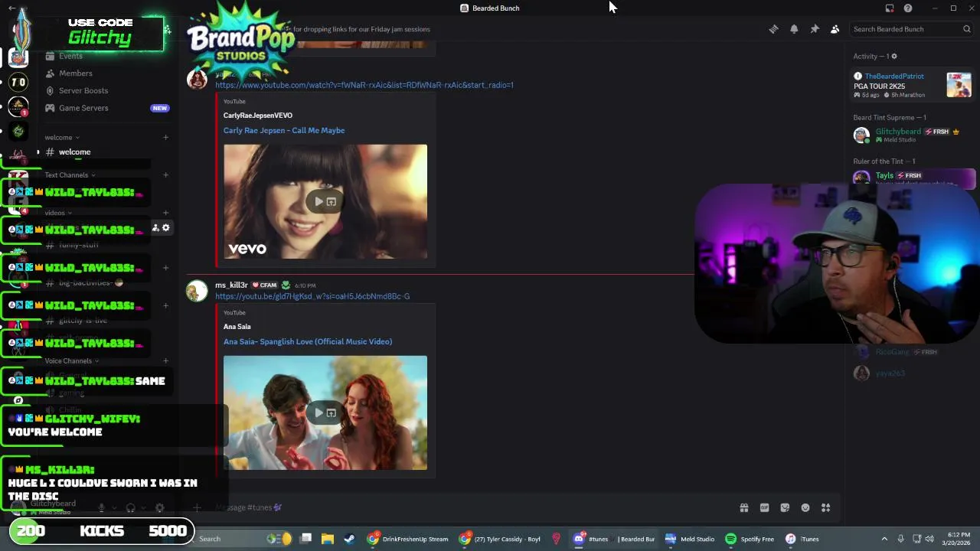Collapse the videos category

(x=57, y=213)
